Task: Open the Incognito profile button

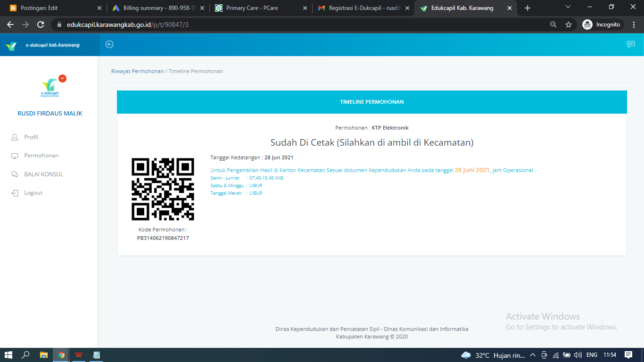Action: (x=602, y=25)
